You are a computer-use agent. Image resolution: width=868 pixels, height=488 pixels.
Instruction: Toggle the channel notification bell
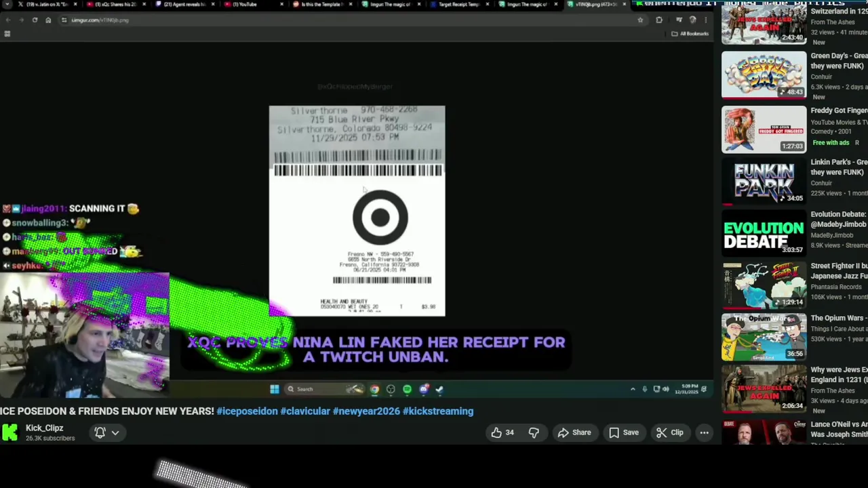[x=100, y=432]
